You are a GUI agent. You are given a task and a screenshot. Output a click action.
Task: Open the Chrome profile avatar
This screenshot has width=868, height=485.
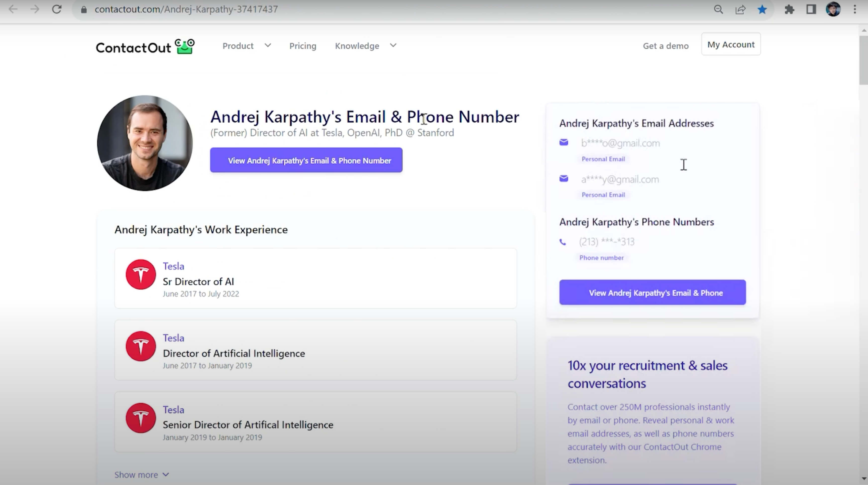(833, 9)
